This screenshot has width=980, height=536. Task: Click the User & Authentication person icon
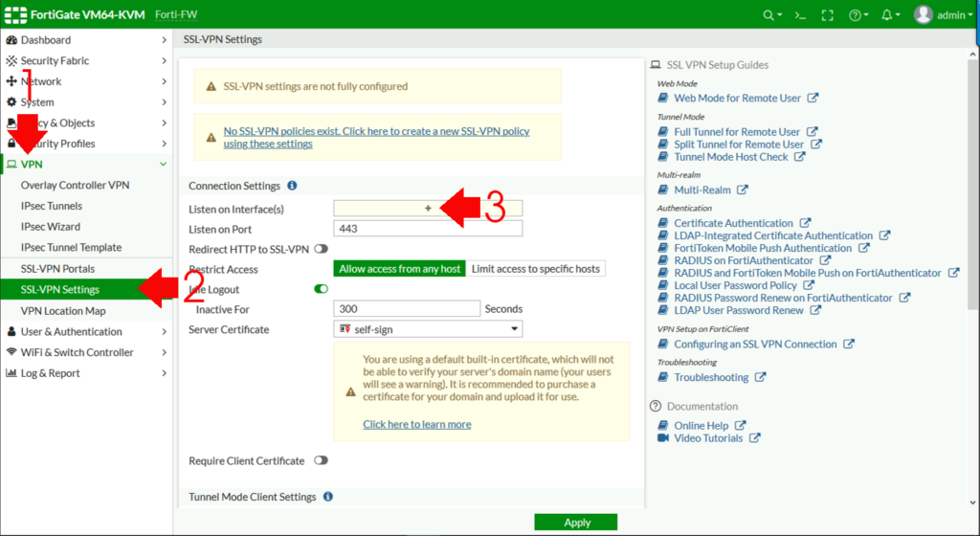click(x=11, y=331)
